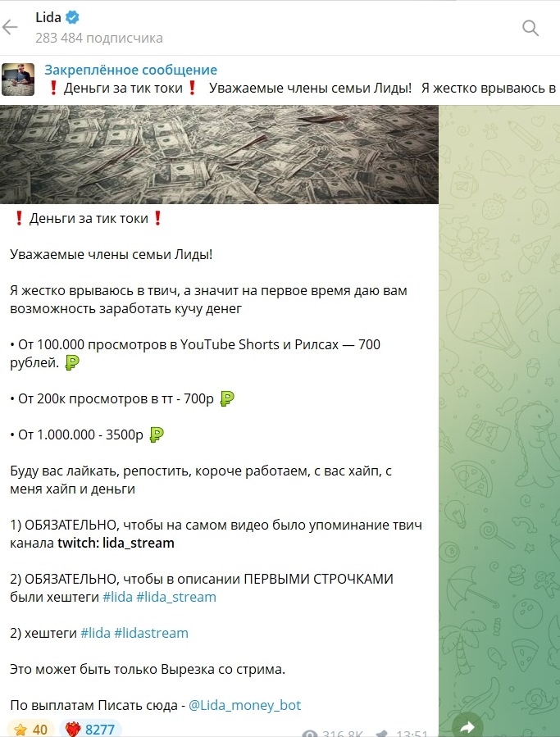Click the text twitch: lida_stream
This screenshot has height=737, width=560.
coord(116,543)
